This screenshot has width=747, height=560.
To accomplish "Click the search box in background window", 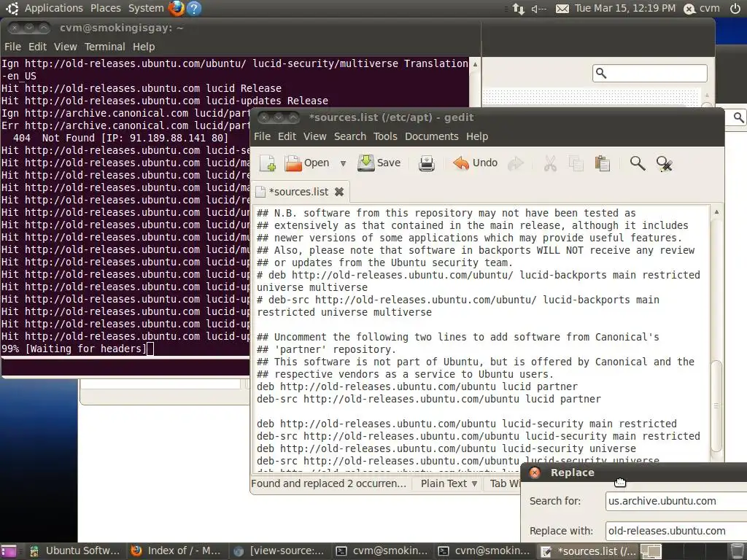I will pos(650,74).
